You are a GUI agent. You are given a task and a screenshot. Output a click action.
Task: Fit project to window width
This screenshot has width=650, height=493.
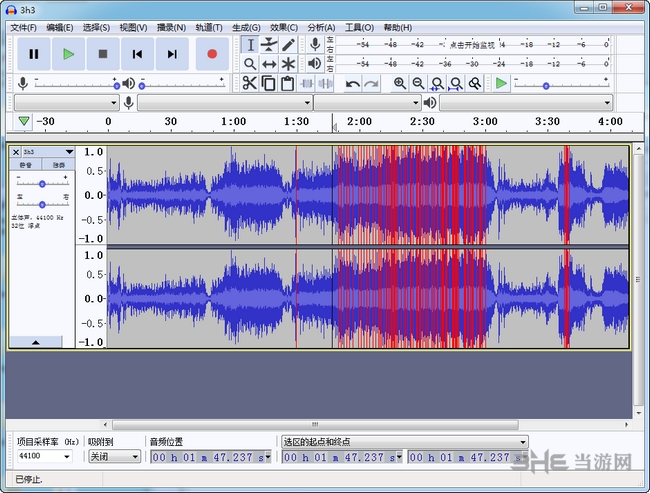tap(456, 83)
